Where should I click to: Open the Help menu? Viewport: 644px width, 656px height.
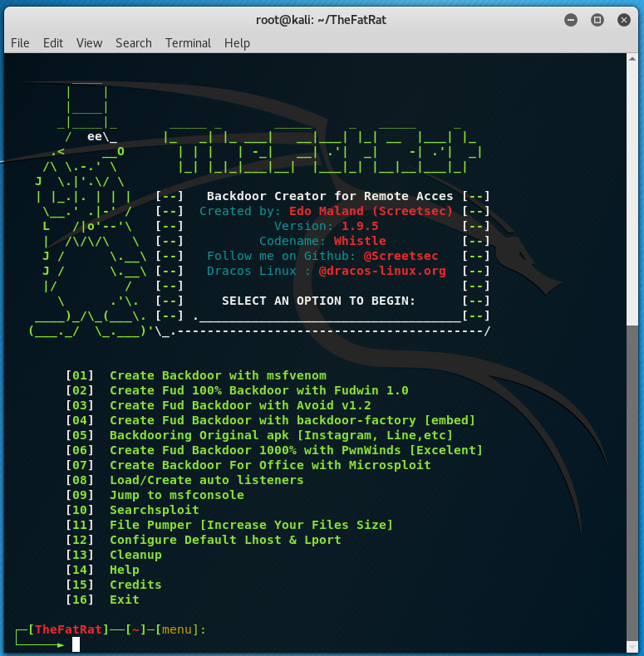click(237, 43)
